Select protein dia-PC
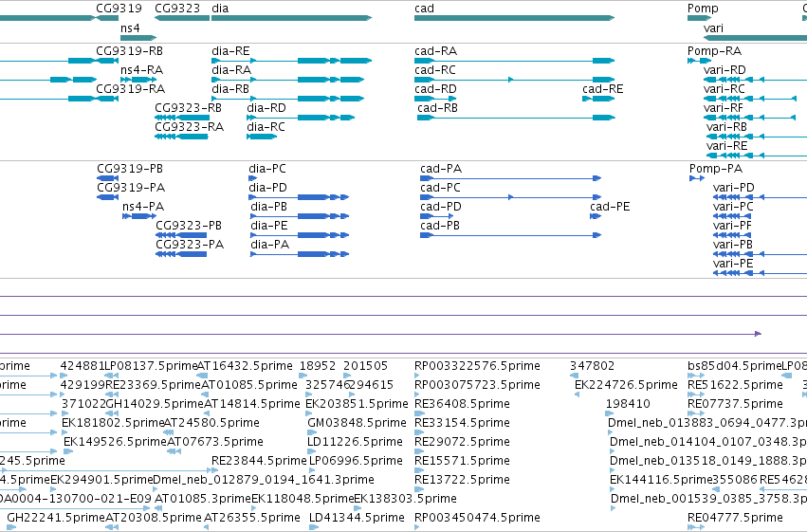Viewport: 807px width, 532px height. coord(267,169)
